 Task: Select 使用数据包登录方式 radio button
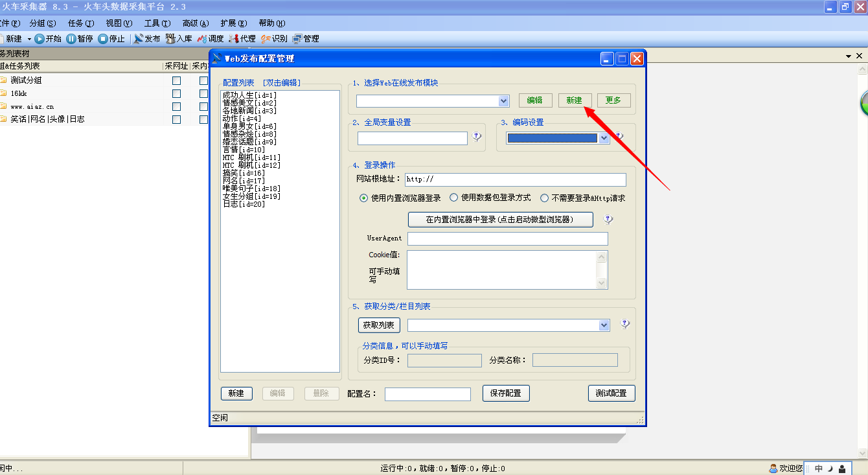[453, 198]
